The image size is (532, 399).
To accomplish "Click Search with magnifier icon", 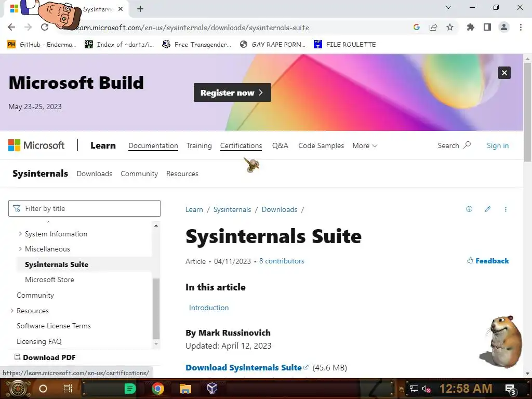I will point(454,145).
